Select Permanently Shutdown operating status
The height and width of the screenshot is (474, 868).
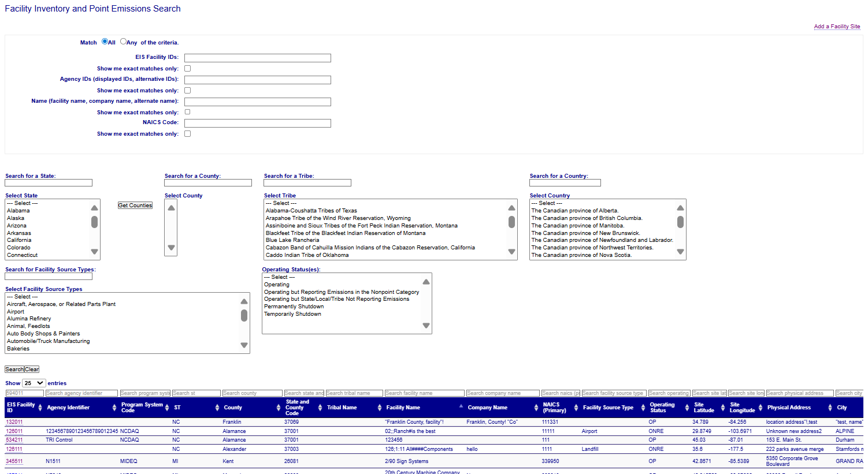click(294, 307)
